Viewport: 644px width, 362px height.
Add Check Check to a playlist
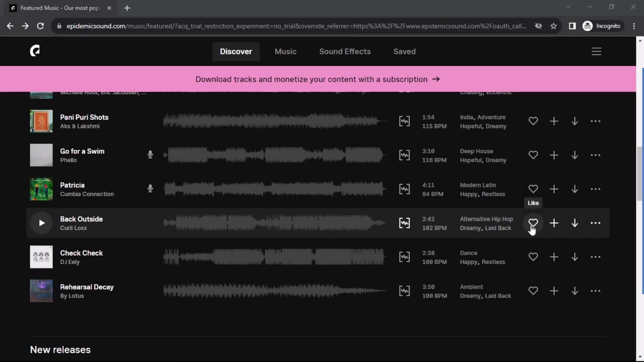coord(554,257)
